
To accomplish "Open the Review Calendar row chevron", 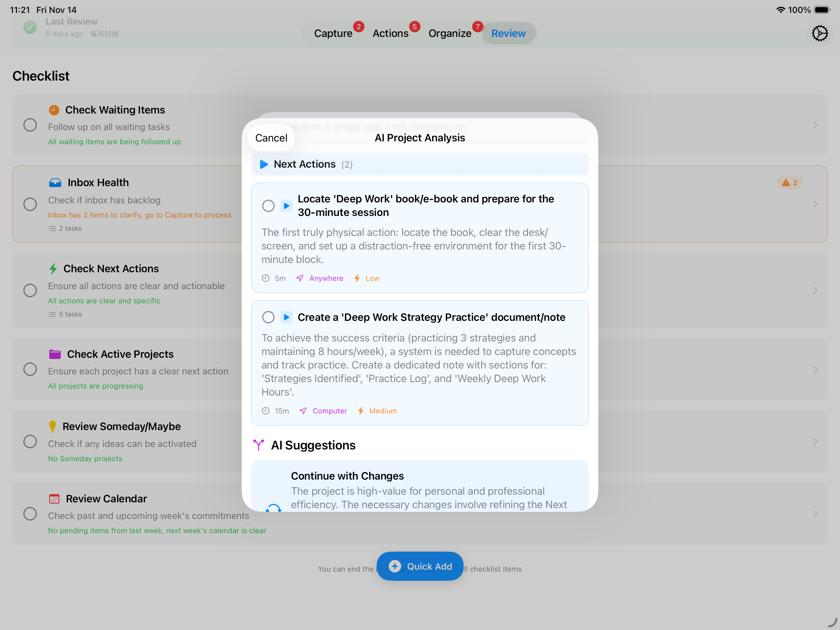I will coord(815,514).
